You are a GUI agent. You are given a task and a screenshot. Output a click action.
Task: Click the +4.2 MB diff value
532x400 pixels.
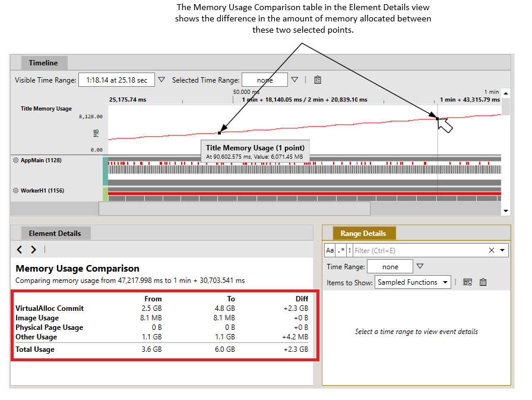point(295,337)
